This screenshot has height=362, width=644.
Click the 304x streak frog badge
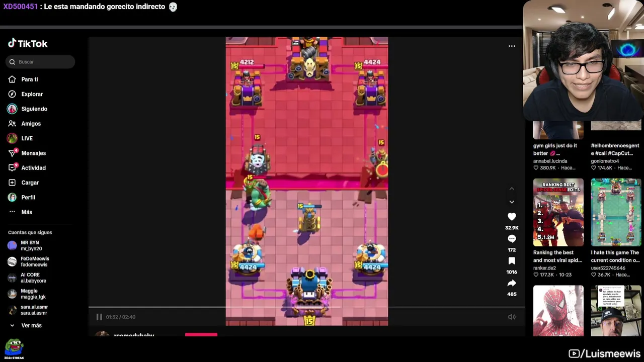click(x=14, y=349)
